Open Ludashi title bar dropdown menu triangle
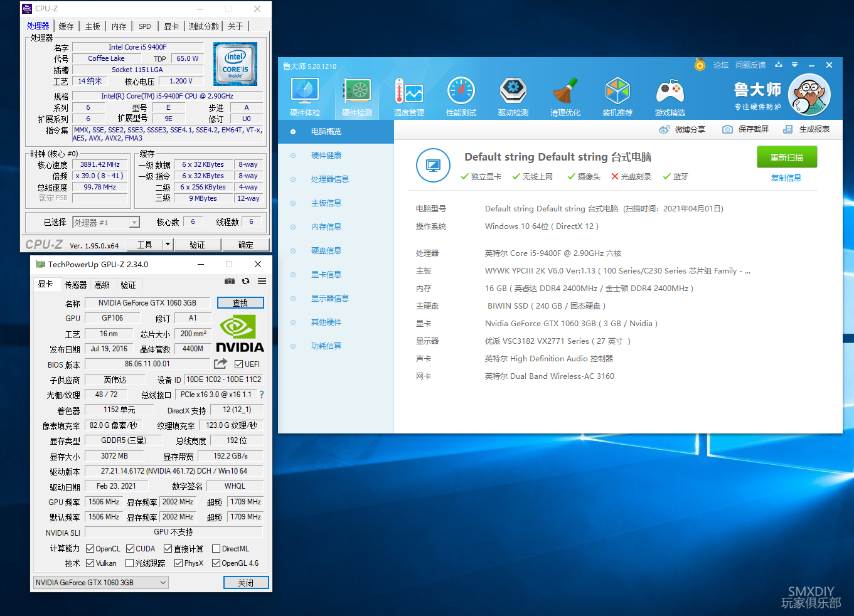 pos(794,65)
